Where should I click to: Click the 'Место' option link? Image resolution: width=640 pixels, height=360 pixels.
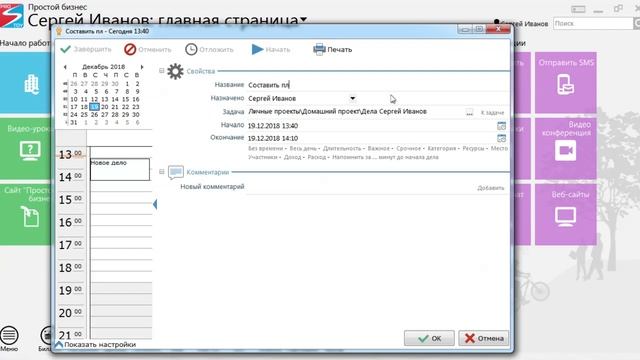coord(499,149)
